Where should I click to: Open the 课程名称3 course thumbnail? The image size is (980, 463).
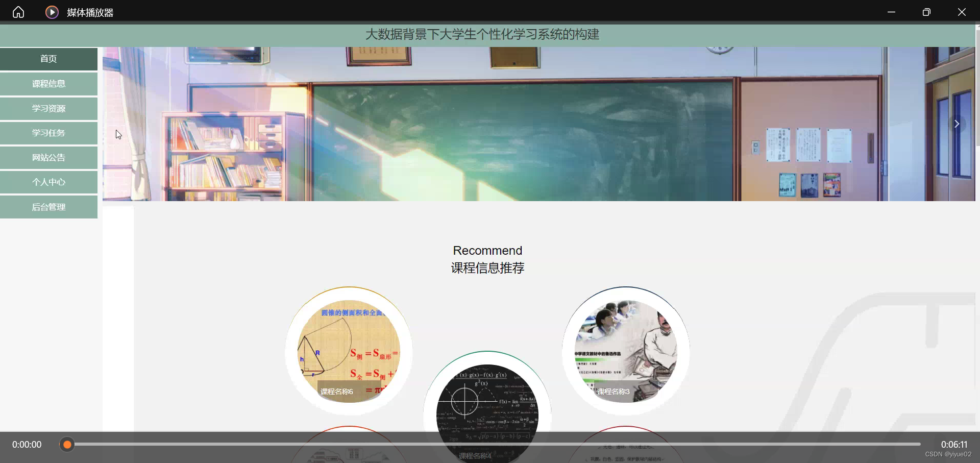tap(626, 351)
